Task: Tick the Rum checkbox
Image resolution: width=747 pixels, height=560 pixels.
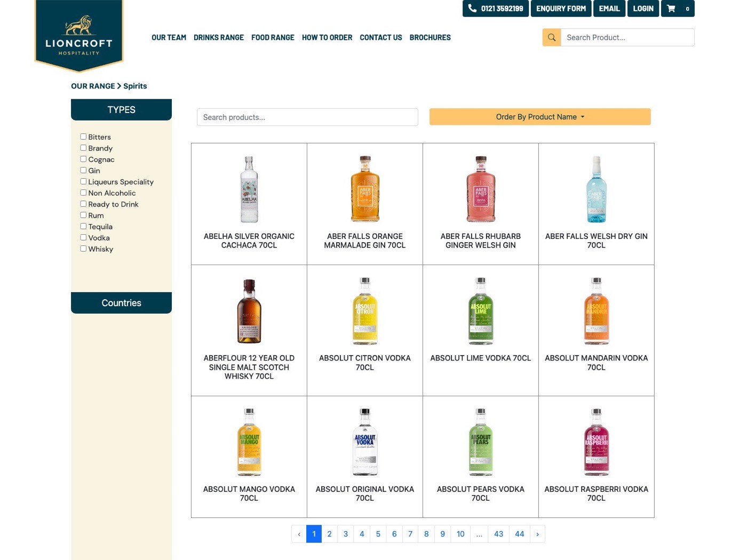Action: click(x=83, y=215)
